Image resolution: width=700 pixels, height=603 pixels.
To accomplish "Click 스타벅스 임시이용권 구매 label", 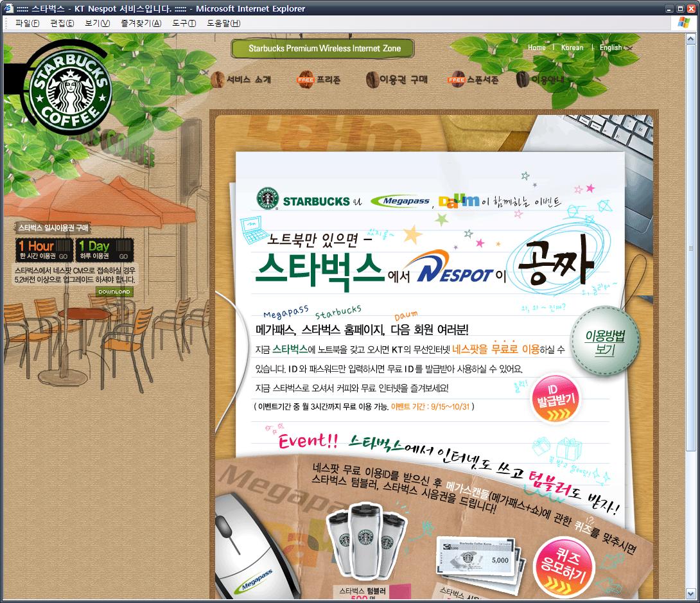I will point(53,228).
